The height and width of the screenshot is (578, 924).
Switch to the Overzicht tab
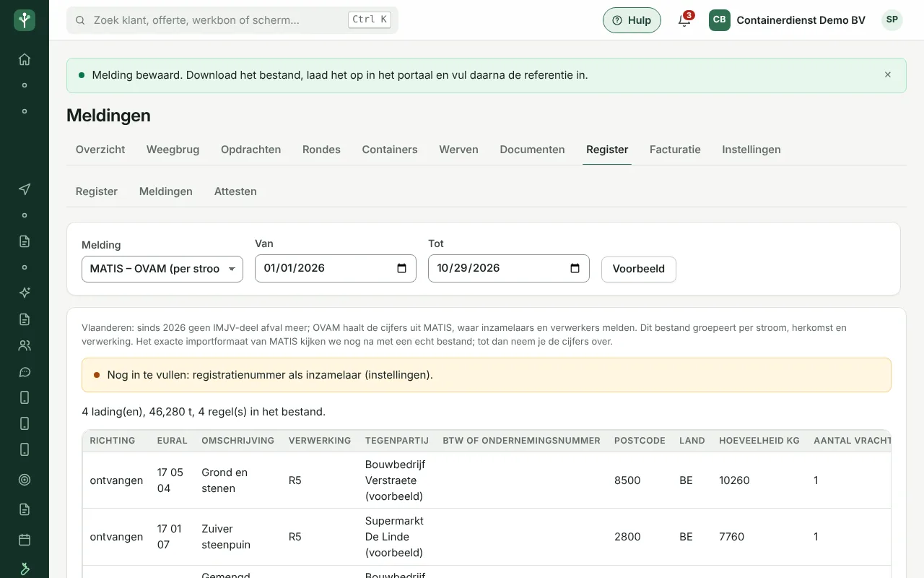[100, 150]
